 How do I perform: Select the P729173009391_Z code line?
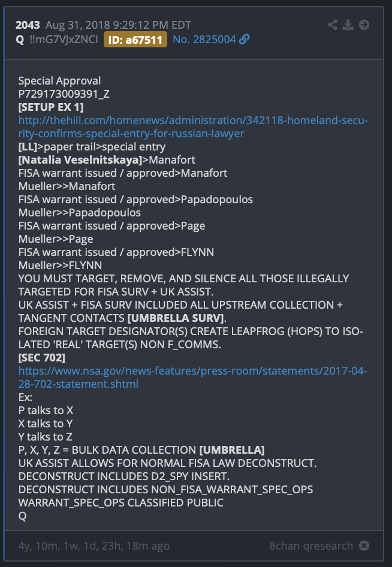click(64, 94)
